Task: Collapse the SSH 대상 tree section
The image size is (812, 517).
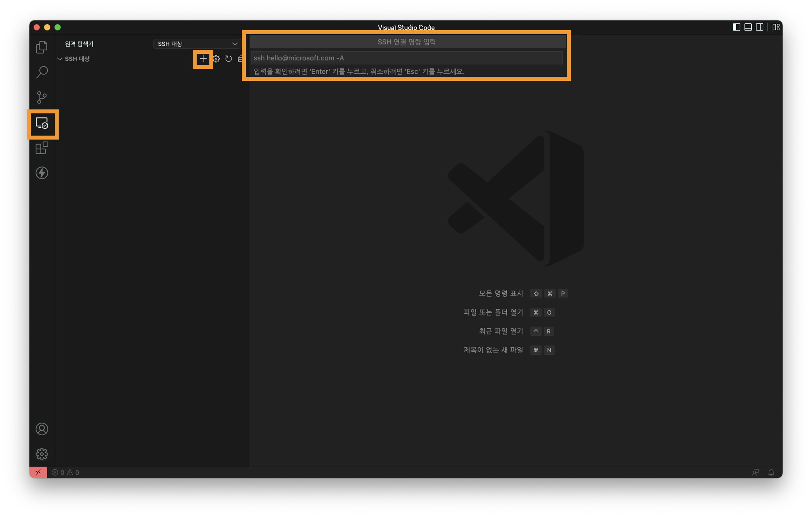Action: tap(60, 59)
